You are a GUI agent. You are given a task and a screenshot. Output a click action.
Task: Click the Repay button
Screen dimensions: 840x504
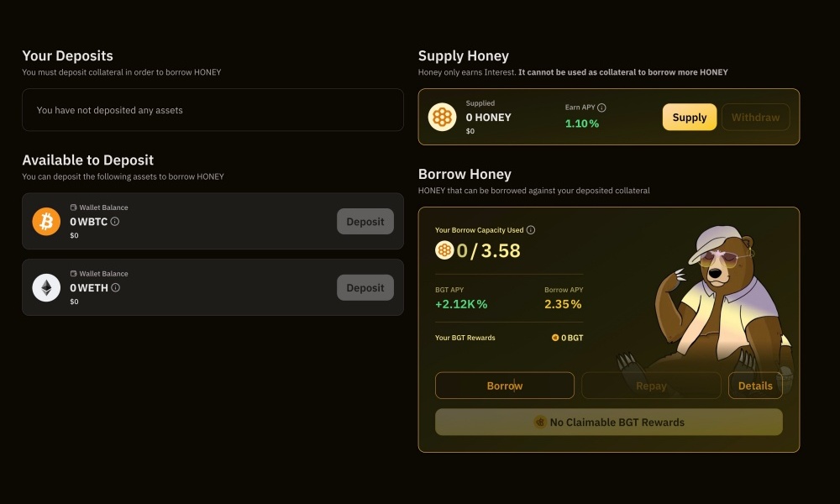(x=651, y=385)
